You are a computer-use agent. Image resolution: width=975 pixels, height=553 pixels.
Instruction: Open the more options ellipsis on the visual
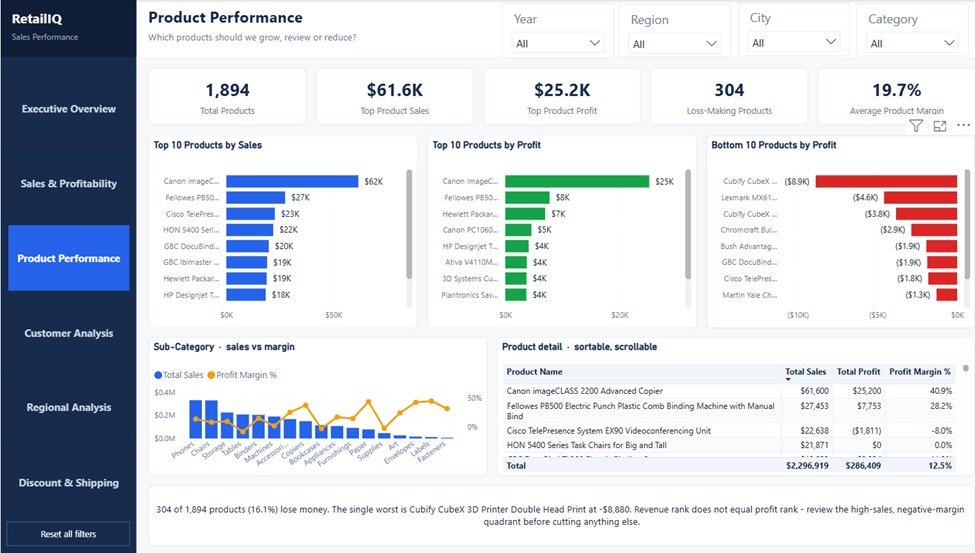pos(963,125)
